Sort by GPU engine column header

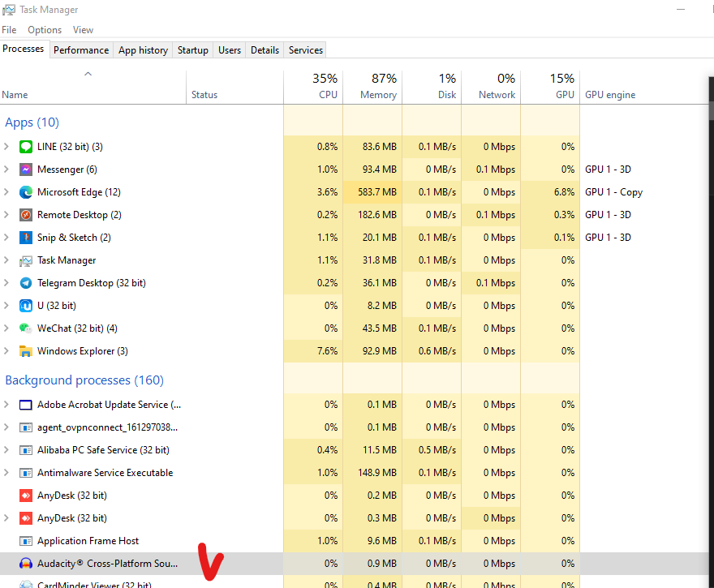(x=644, y=88)
